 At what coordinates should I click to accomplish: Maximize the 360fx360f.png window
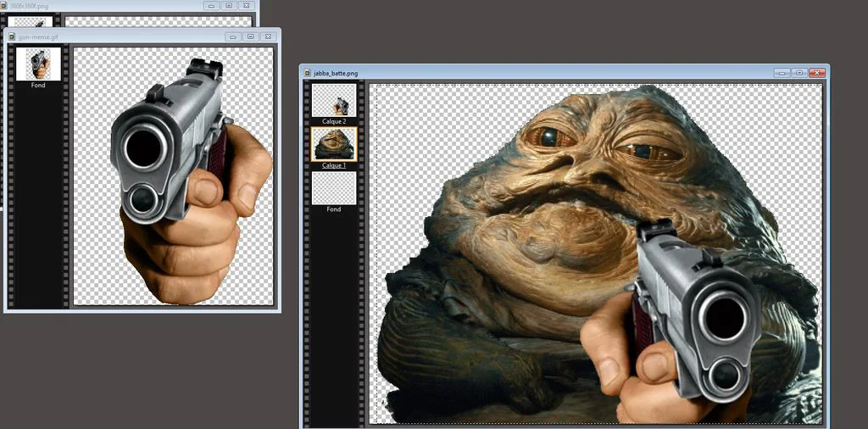229,5
